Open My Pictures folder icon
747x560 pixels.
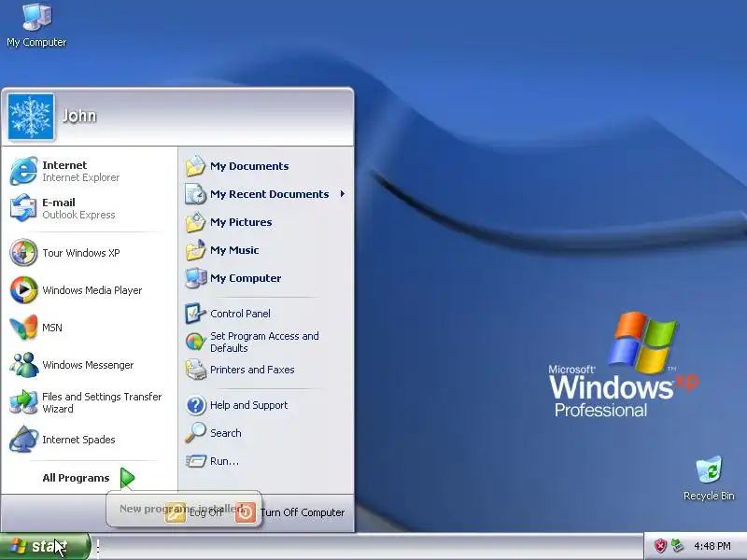pos(195,222)
